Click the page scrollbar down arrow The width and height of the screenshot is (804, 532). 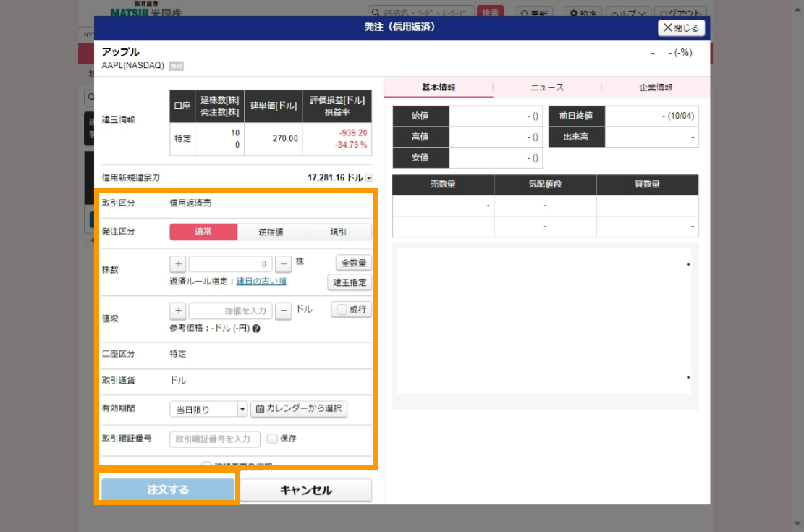pyautogui.click(x=797, y=523)
